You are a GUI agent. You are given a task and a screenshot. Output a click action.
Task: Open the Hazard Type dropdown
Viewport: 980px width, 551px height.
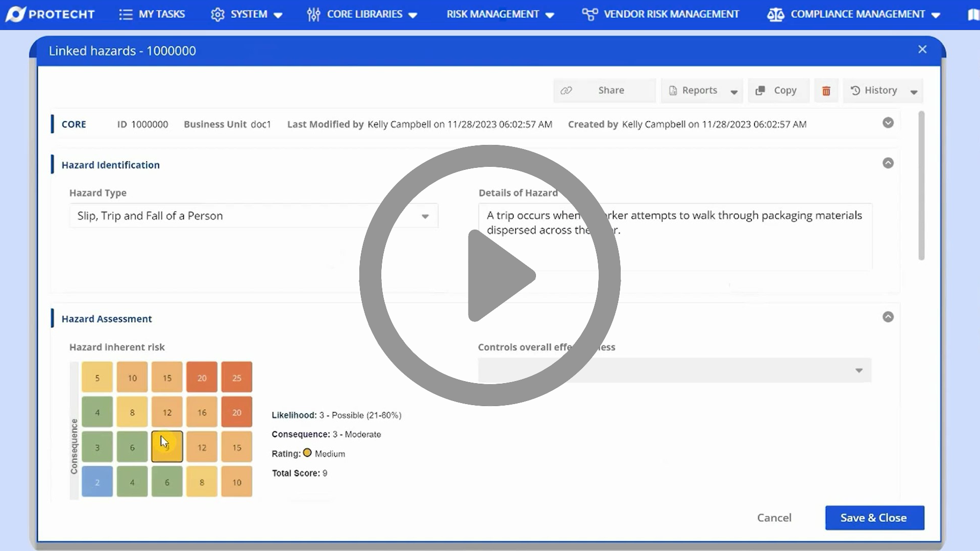pyautogui.click(x=425, y=216)
